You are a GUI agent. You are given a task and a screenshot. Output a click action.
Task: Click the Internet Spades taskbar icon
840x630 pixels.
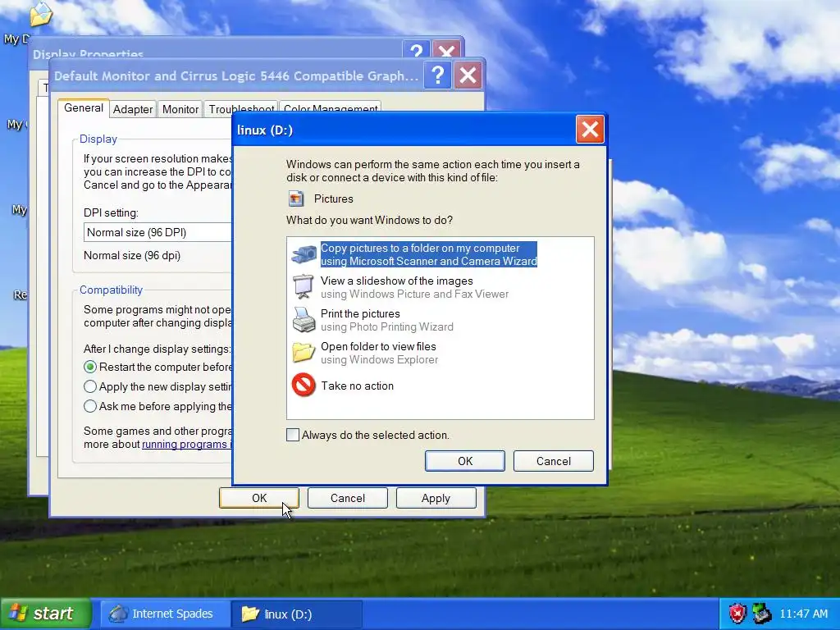click(118, 614)
